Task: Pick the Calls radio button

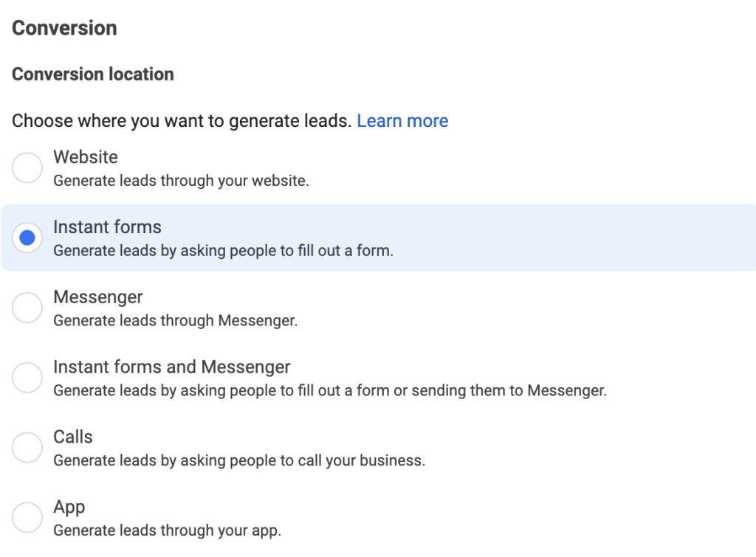Action: (x=27, y=447)
